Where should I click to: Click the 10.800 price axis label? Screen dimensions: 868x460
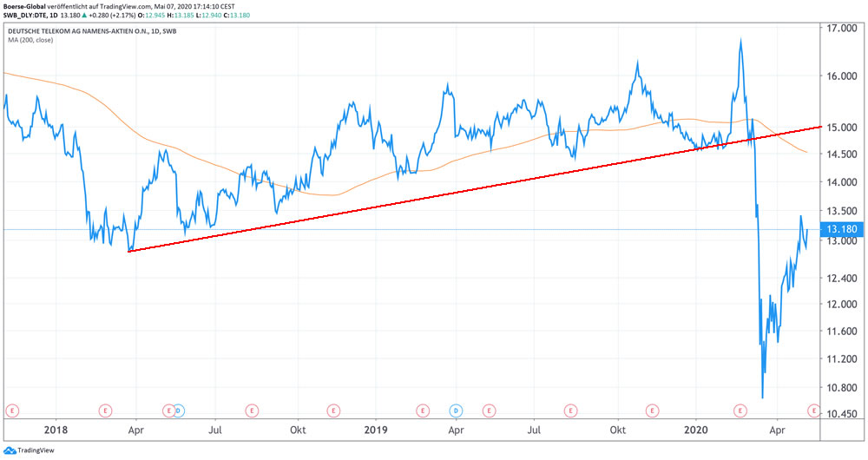[841, 387]
